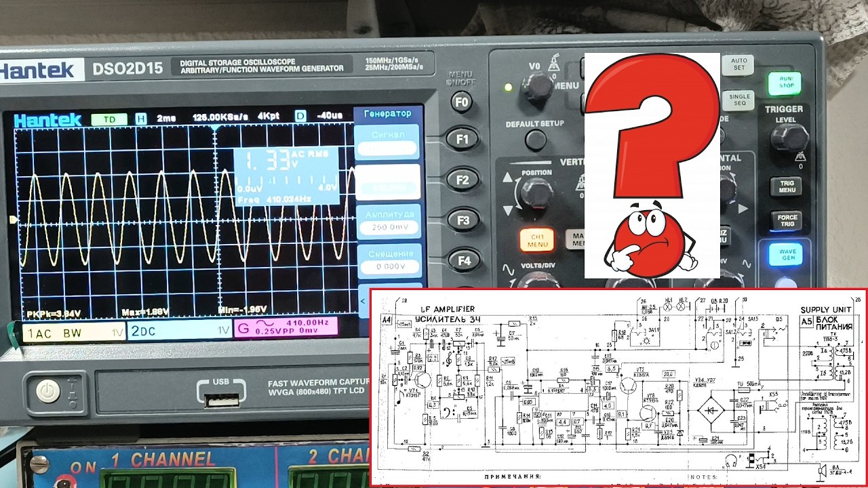The height and width of the screenshot is (488, 868).
Task: Open the LF amplifier schematic image
Action: coord(618,387)
